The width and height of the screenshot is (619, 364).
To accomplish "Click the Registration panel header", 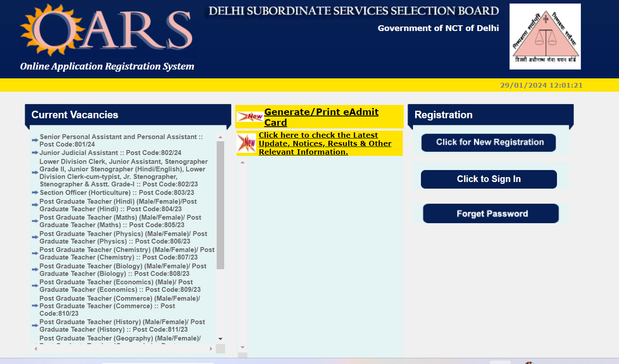I will tap(491, 115).
